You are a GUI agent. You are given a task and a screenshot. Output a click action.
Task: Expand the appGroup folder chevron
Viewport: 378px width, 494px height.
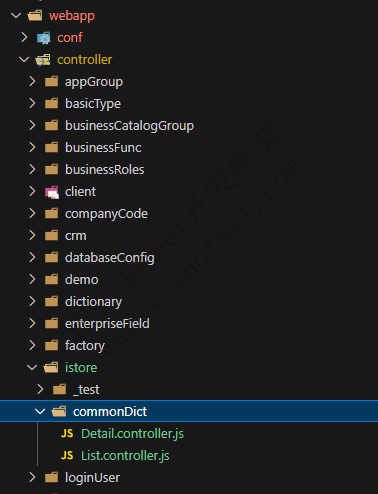point(32,81)
